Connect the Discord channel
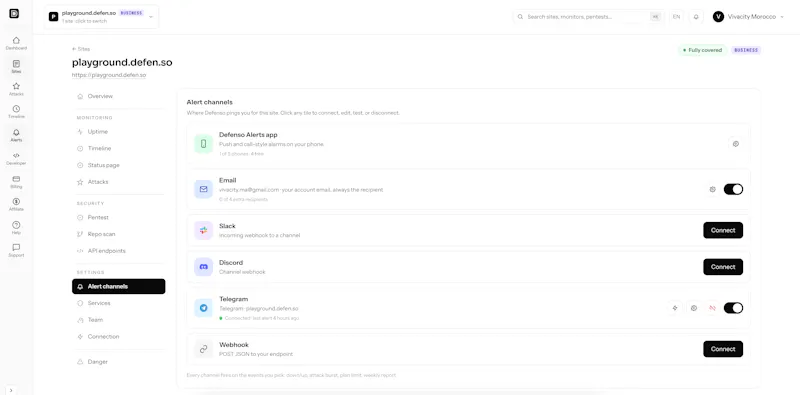Image resolution: width=800 pixels, height=395 pixels. (723, 267)
